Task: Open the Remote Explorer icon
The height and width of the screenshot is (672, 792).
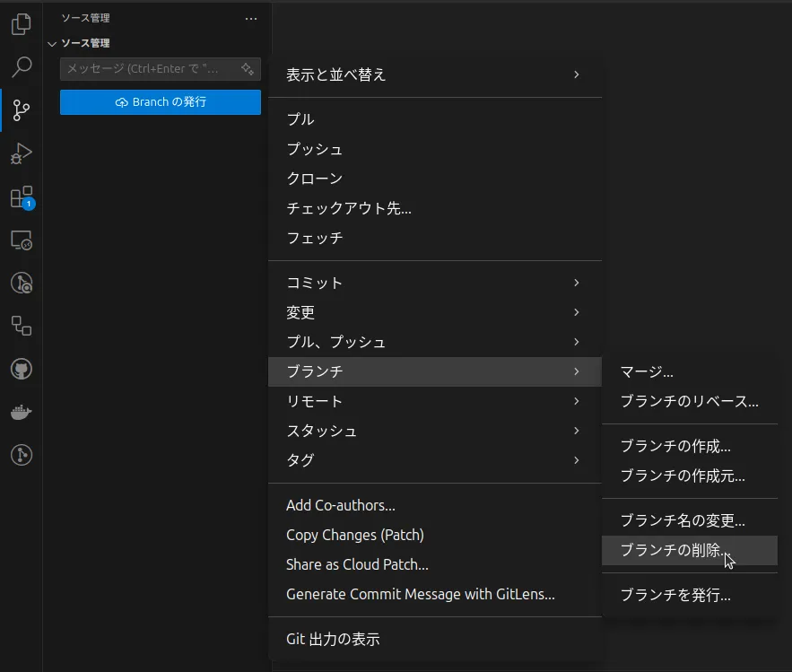Action: pos(21,240)
